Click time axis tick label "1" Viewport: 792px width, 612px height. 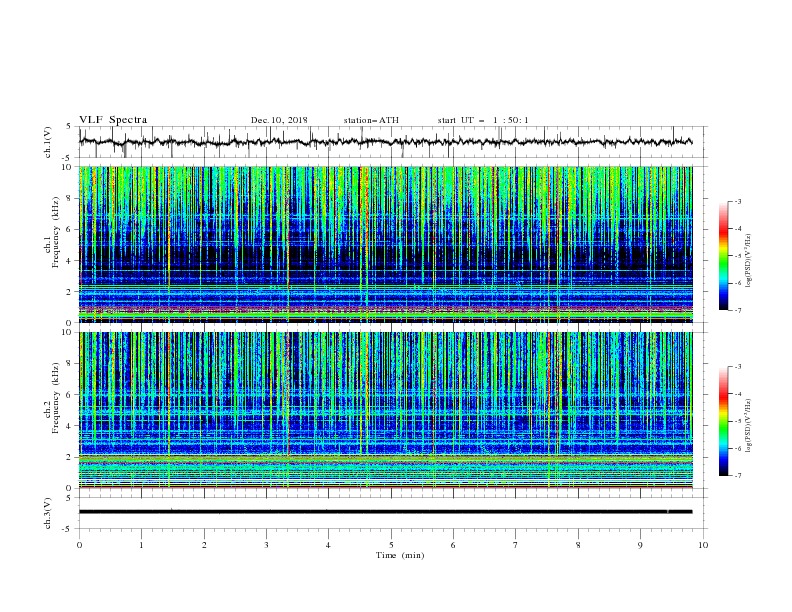click(141, 545)
